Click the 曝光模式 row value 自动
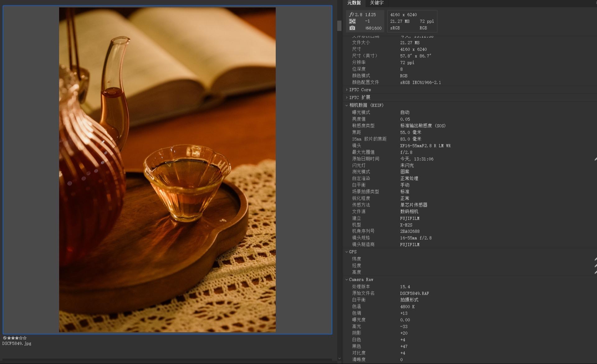597x364 pixels. pos(405,112)
